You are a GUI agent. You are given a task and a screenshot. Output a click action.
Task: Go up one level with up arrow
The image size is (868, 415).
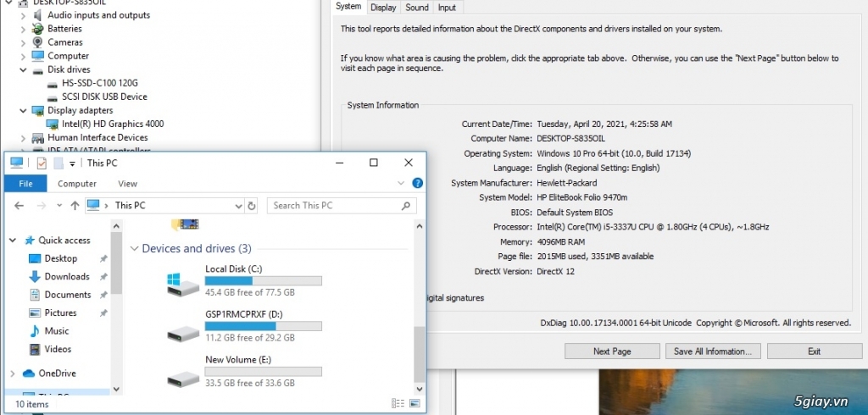click(75, 205)
